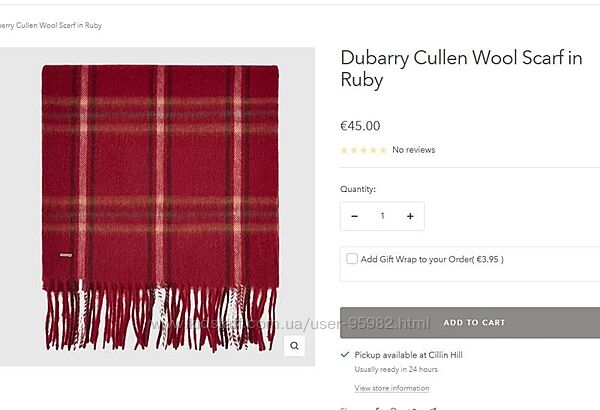
Task: Add the scarf to cart
Action: pyautogui.click(x=470, y=323)
